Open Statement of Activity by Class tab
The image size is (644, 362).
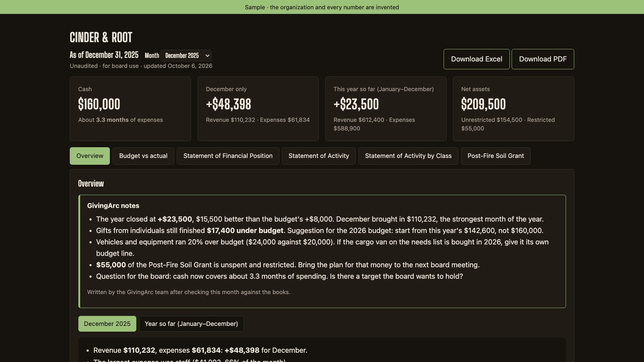coord(408,156)
